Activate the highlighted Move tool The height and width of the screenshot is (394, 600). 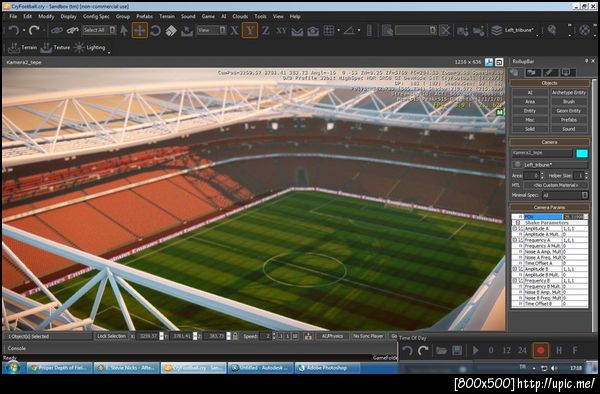pyautogui.click(x=140, y=30)
